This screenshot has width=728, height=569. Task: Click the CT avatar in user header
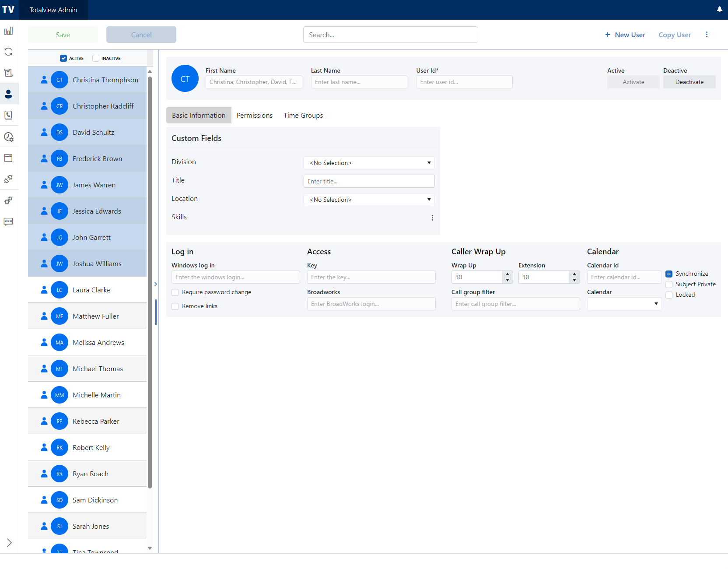pos(185,78)
